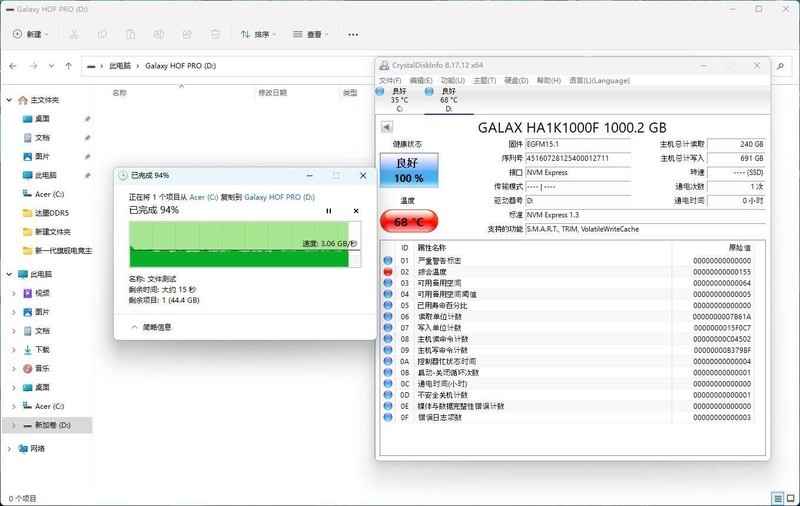Click the Copy icon in Explorer toolbar
Viewport: 800px width, 506px height.
[x=102, y=34]
